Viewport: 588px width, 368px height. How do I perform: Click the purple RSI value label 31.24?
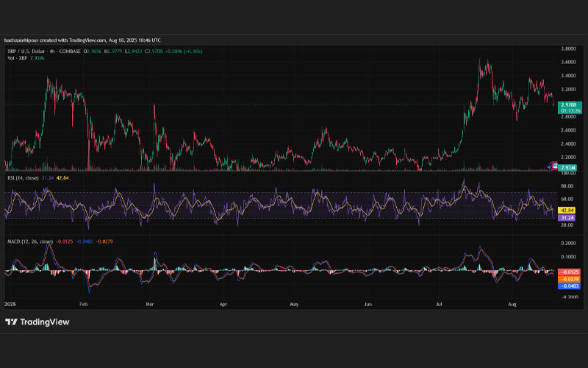[x=567, y=218]
